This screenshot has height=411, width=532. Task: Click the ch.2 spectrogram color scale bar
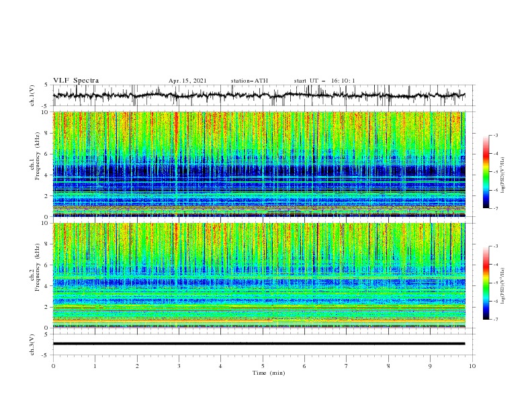[x=486, y=283]
